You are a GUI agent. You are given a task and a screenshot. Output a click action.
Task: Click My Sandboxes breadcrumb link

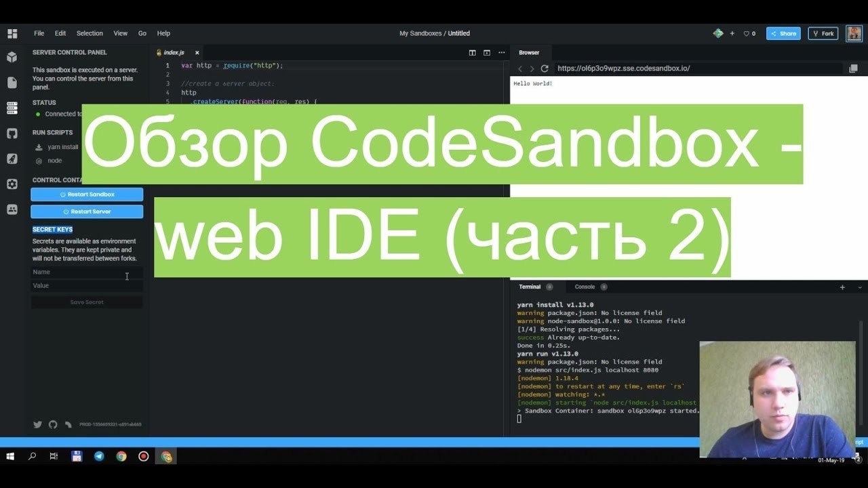point(420,33)
